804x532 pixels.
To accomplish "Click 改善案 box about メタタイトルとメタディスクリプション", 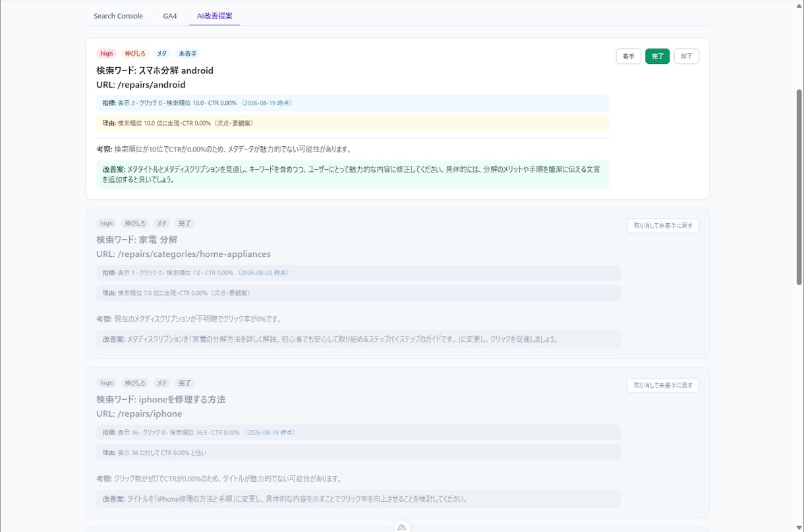I will click(x=353, y=174).
